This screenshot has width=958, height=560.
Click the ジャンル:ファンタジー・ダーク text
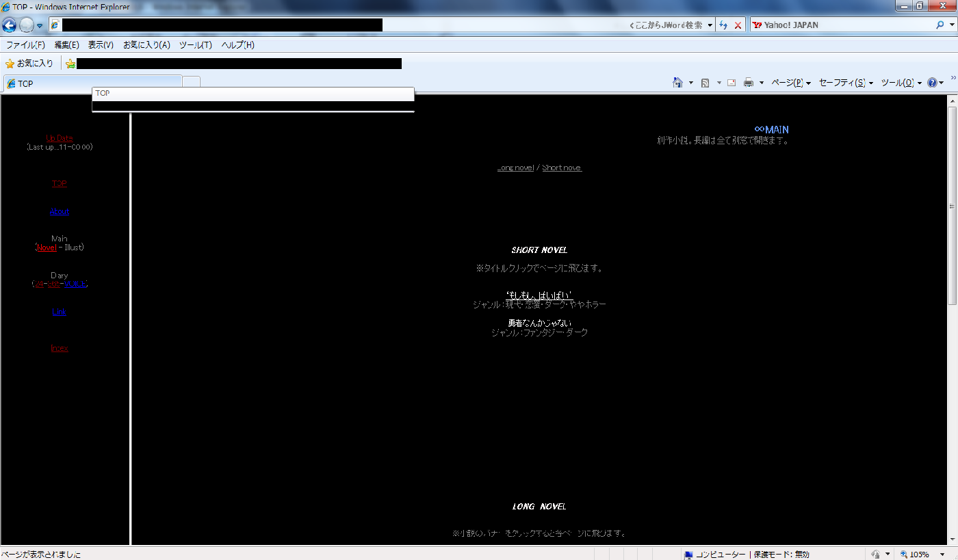tap(539, 332)
